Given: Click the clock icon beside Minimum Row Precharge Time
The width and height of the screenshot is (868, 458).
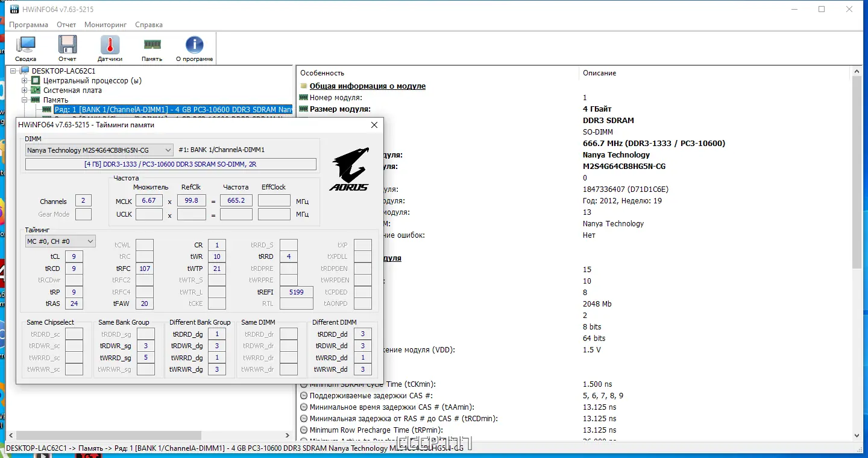Looking at the screenshot, I should click(x=304, y=430).
